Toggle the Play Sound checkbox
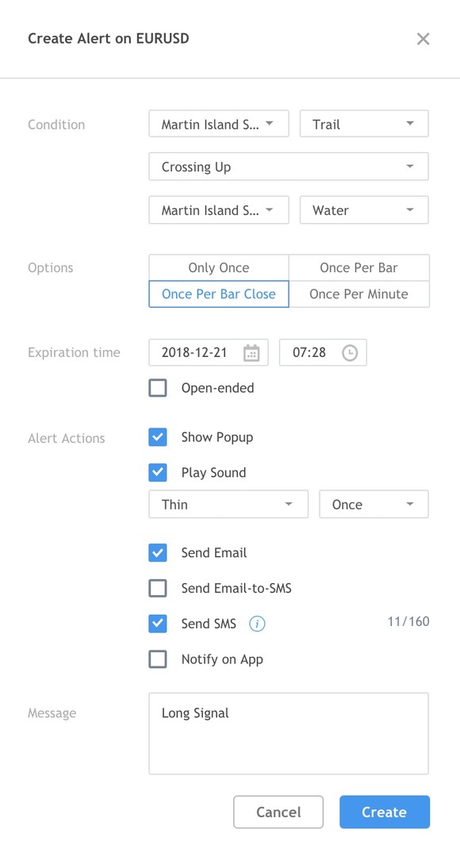460x868 pixels. click(158, 473)
